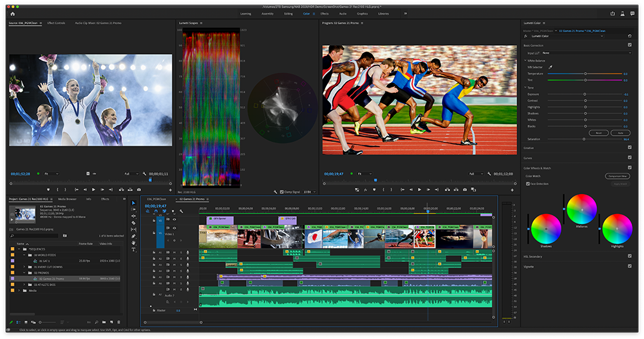Viewport: 644px width, 339px height.
Task: Disable the Basic Correction section checkbox
Action: pyautogui.click(x=629, y=45)
